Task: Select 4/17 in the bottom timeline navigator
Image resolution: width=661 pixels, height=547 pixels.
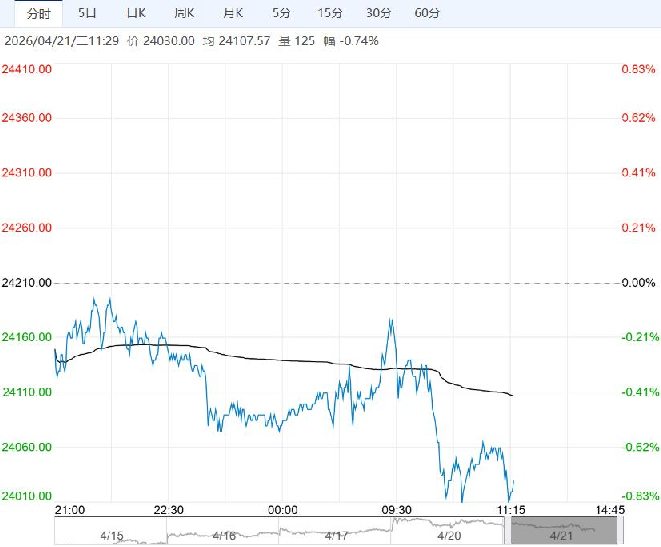Action: tap(336, 535)
